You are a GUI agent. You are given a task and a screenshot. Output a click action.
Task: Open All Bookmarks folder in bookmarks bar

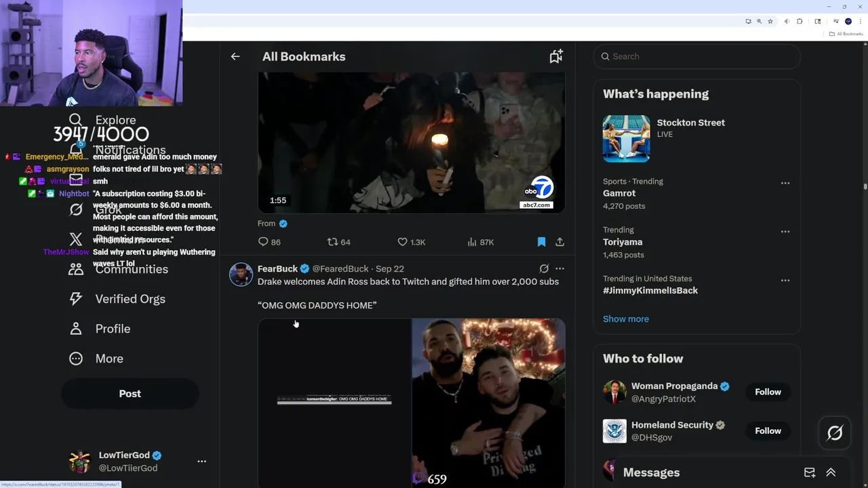coord(846,34)
